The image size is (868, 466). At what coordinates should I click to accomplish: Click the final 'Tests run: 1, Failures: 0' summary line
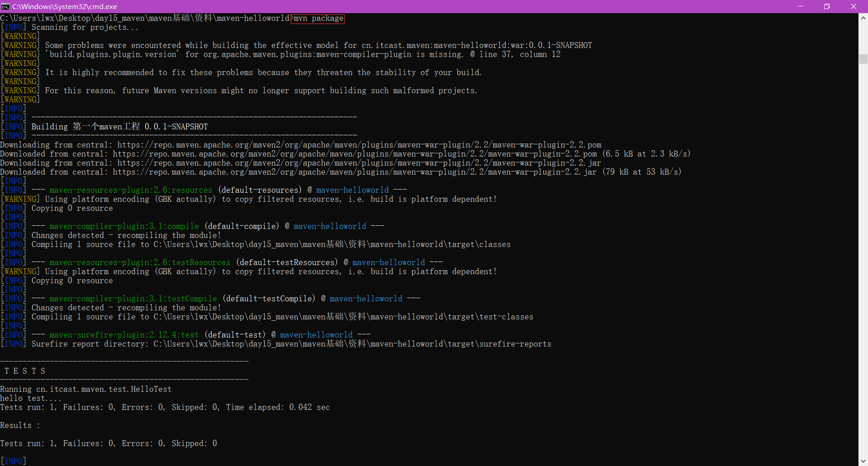[x=108, y=443]
